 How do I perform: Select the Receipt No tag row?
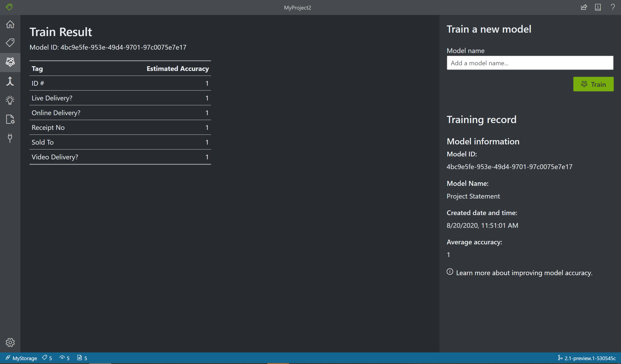click(x=120, y=127)
